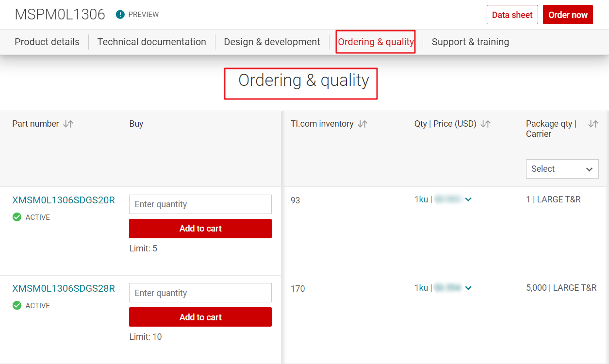Sort TI.com inventory column
The height and width of the screenshot is (364, 609).
pyautogui.click(x=362, y=124)
